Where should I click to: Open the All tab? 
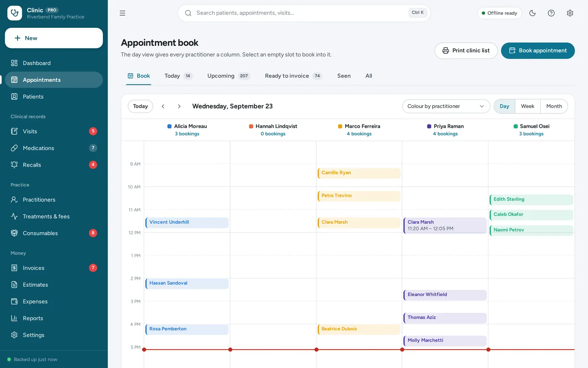click(369, 76)
